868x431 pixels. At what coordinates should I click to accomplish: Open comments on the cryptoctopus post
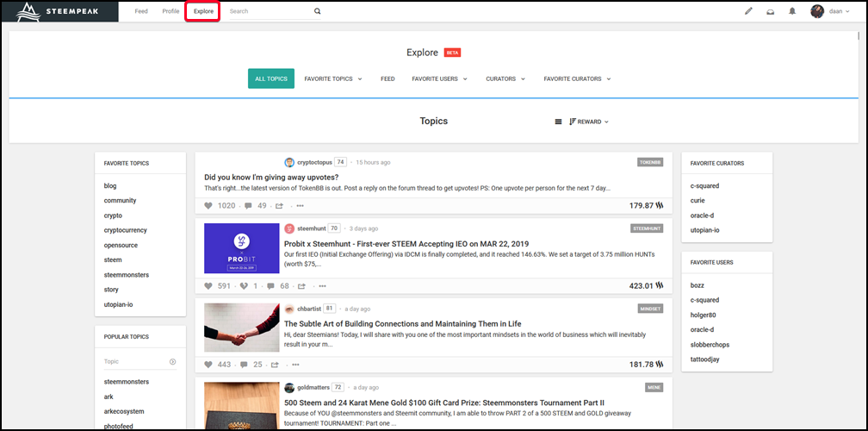tap(248, 205)
